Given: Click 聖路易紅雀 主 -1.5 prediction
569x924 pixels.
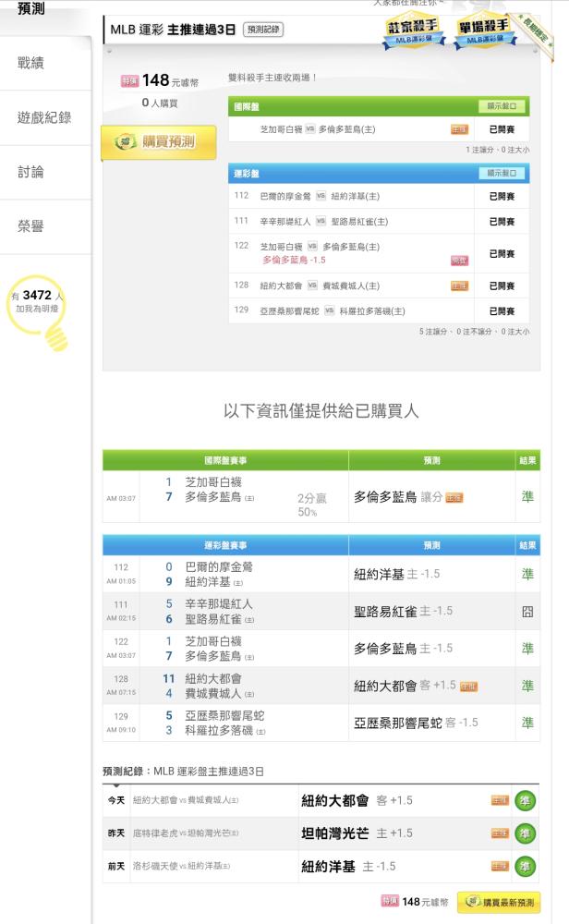Looking at the screenshot, I should click(403, 611).
